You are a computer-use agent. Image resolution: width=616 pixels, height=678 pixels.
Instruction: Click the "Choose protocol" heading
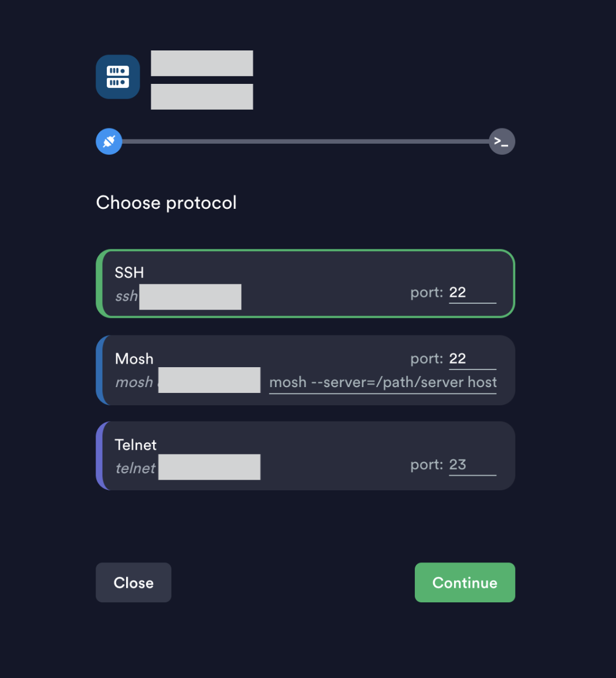[166, 203]
